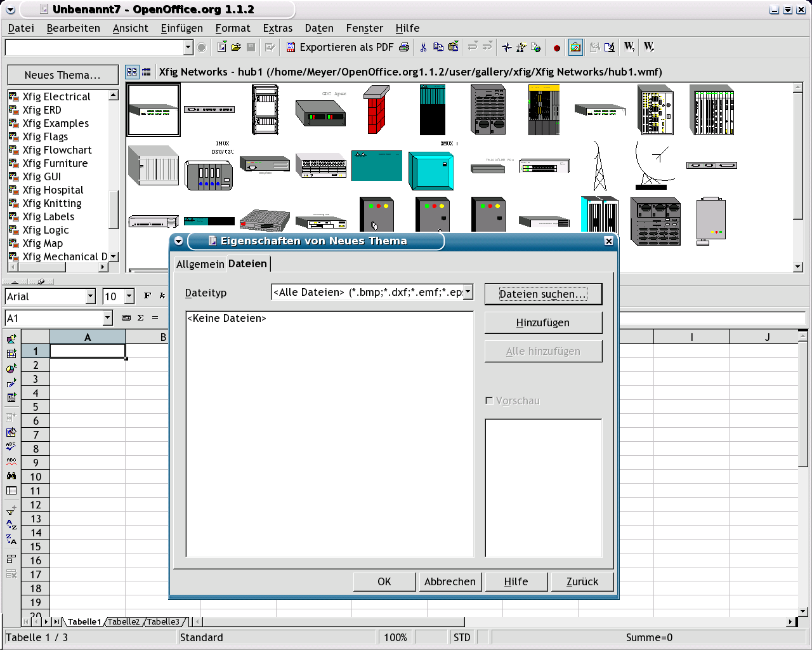This screenshot has height=650, width=812.
Task: Select Xfig Flowchart theme in gallery list
Action: [57, 150]
